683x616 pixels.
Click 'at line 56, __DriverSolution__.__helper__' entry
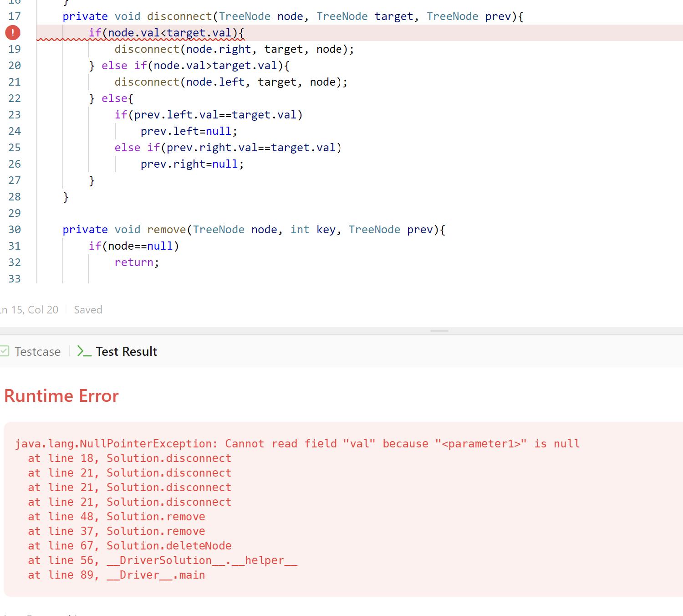coord(163,560)
